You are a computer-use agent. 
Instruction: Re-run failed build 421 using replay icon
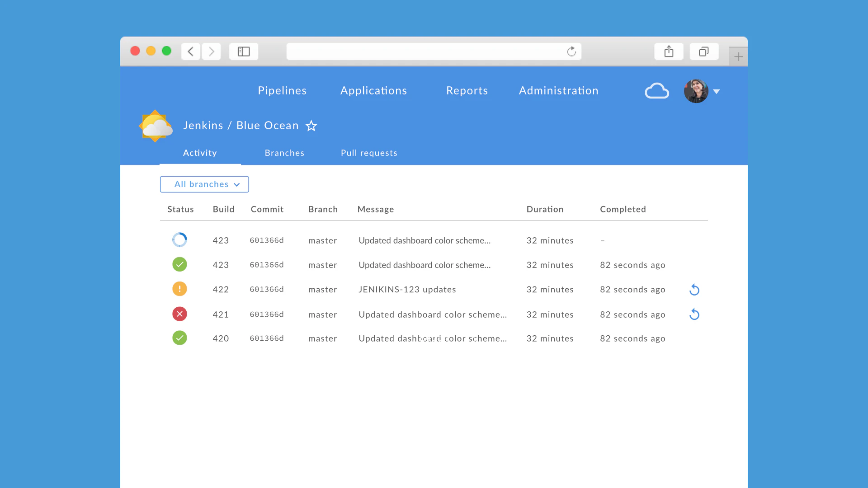[x=694, y=314]
